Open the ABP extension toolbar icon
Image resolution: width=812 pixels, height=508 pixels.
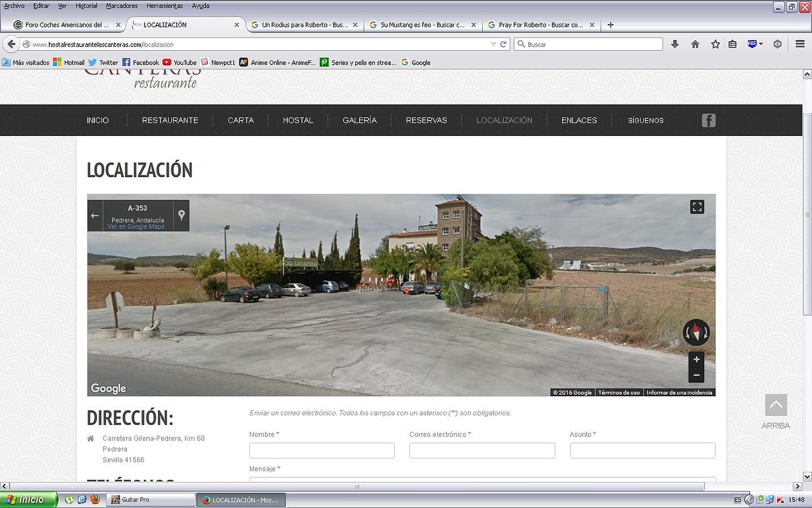point(752,44)
